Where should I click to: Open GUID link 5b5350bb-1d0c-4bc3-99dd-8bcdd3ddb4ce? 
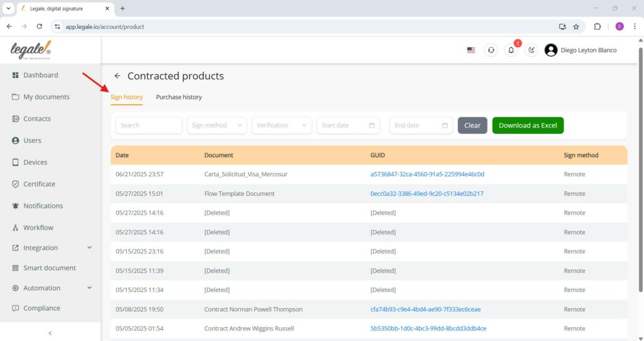[428, 328]
